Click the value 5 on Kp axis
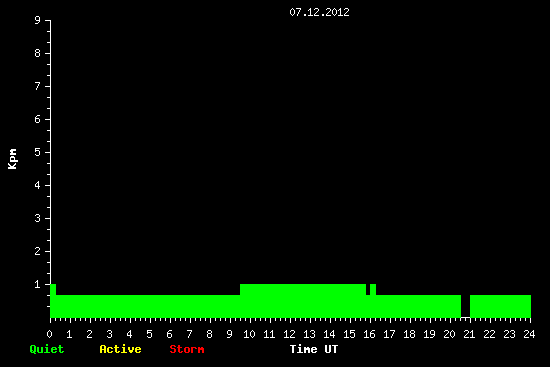The height and width of the screenshot is (367, 550). [38, 152]
